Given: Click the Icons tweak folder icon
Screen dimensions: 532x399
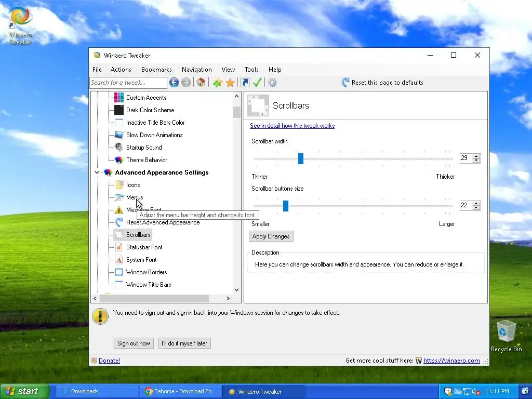Looking at the screenshot, I should 119,185.
